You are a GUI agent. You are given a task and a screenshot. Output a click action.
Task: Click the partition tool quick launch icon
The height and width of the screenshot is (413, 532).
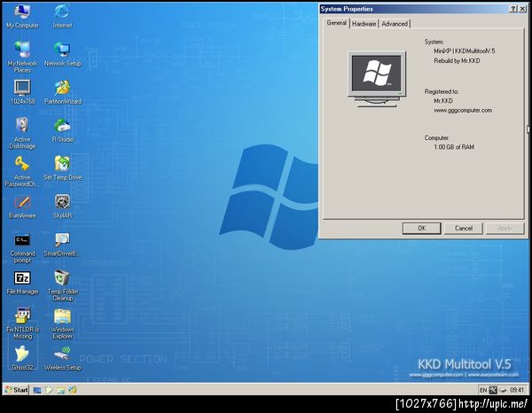click(73, 390)
